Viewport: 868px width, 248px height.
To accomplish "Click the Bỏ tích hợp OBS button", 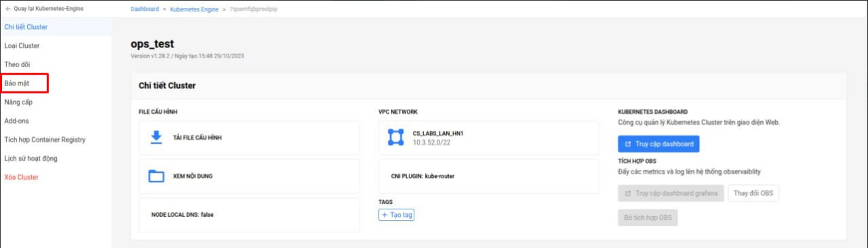I will (x=648, y=218).
